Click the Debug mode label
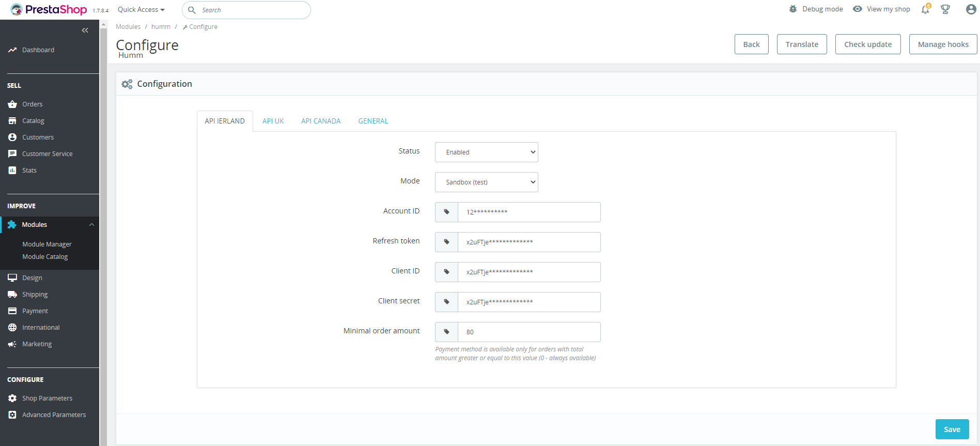This screenshot has height=446, width=980. pos(822,9)
